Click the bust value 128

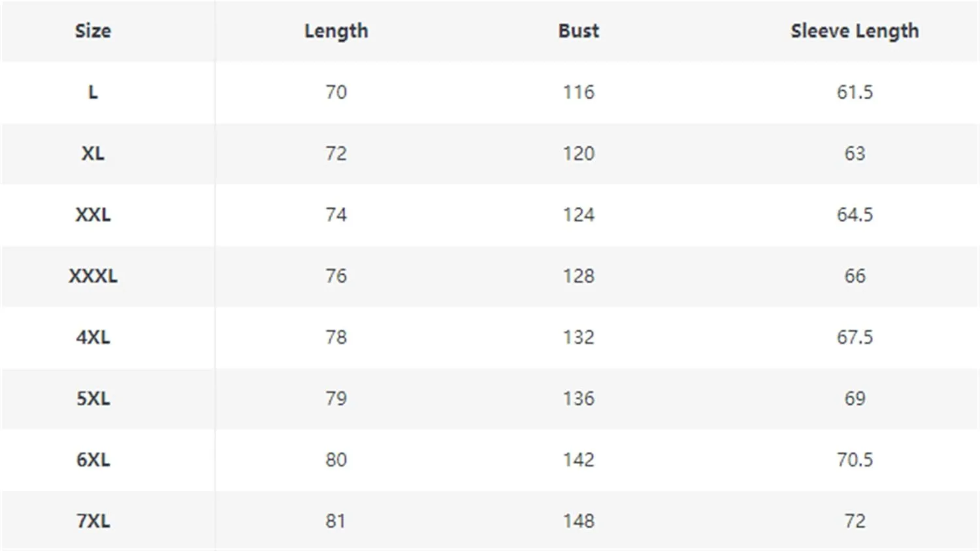579,276
